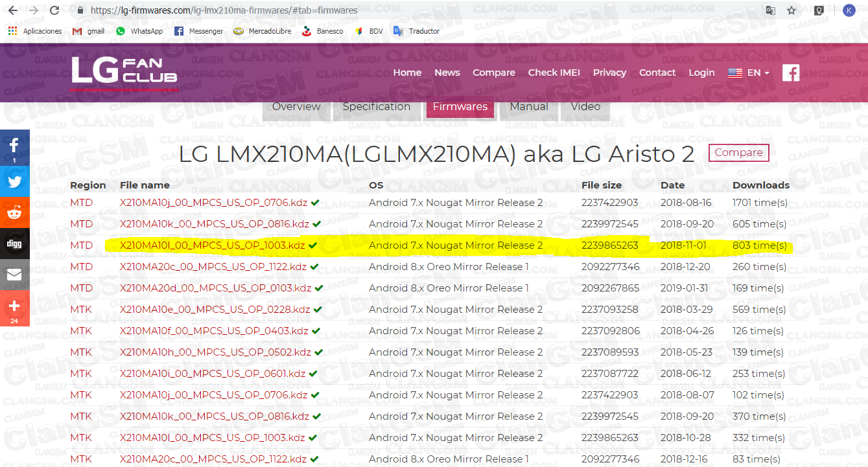Open the EN language dropdown
This screenshot has width=868, height=467.
coord(749,73)
